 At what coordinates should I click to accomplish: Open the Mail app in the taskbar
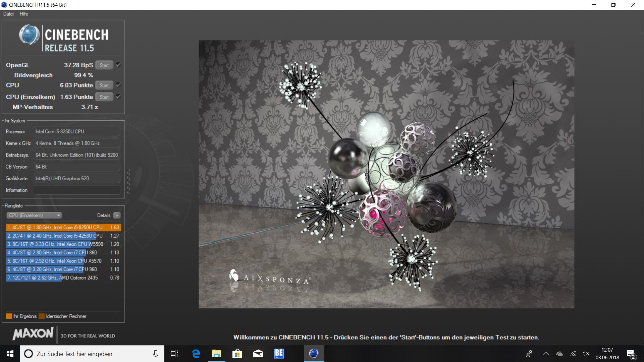tap(258, 354)
